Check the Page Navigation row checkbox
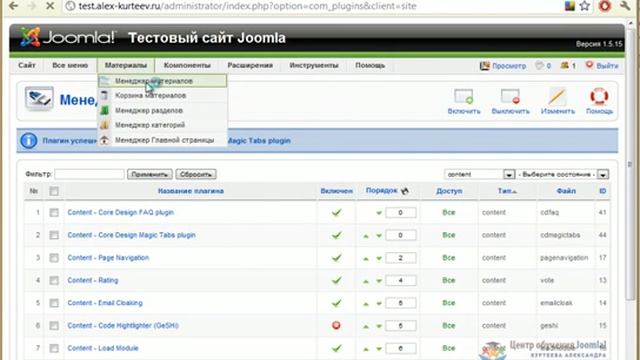640x360 pixels. [54, 258]
